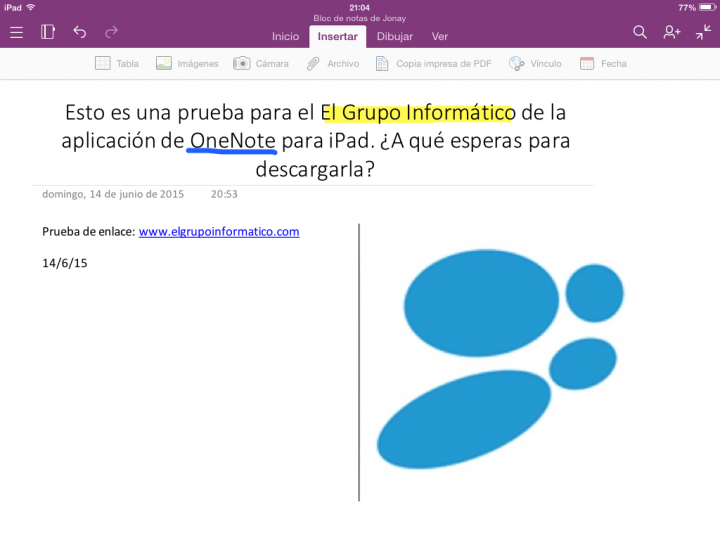Click the PDF printout document icon
The image size is (720, 540).
(x=382, y=63)
